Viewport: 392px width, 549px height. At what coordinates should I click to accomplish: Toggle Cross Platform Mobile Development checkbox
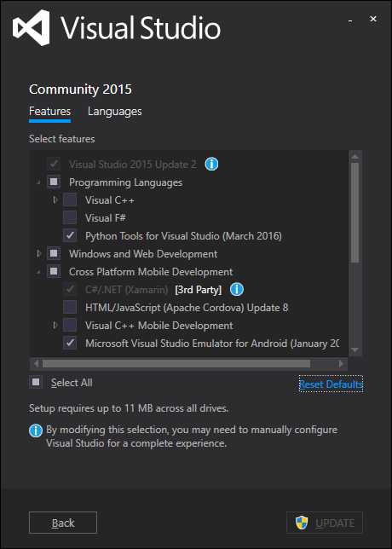click(54, 271)
